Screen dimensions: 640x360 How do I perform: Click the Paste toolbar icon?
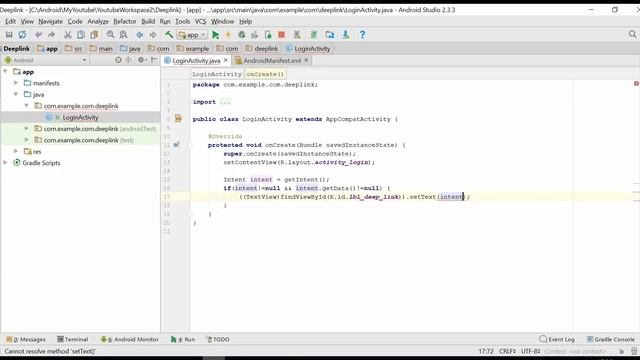pos(94,35)
